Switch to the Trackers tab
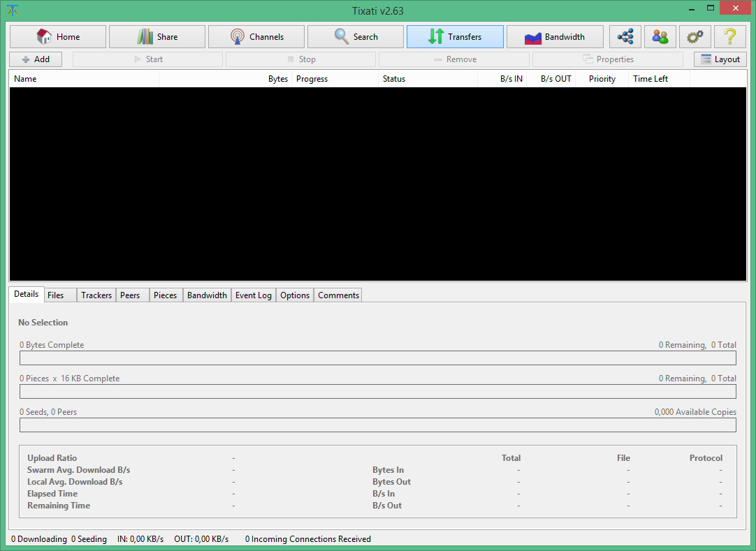 [x=96, y=295]
